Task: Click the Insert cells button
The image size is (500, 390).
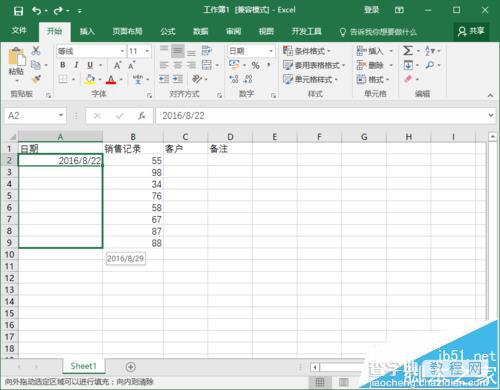Action: tap(370, 51)
